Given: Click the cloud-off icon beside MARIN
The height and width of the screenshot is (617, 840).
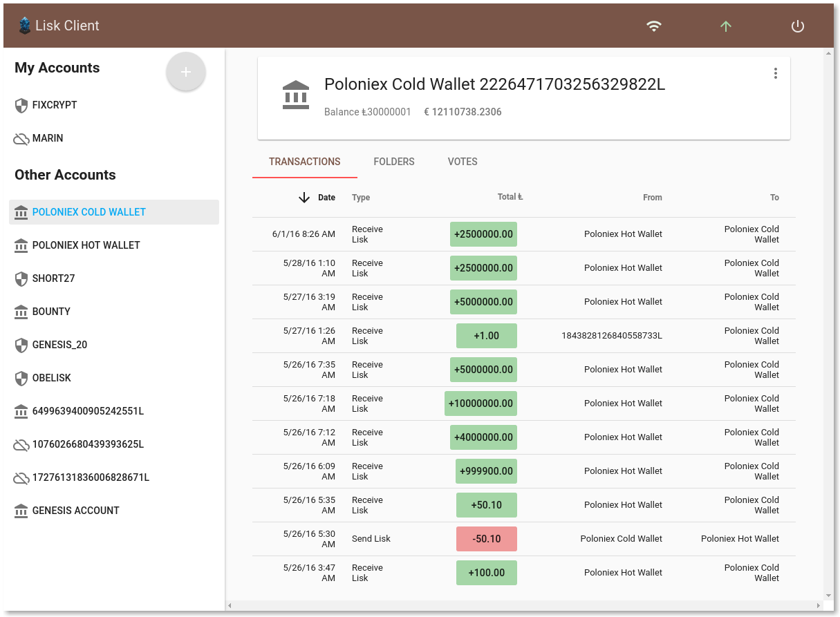Looking at the screenshot, I should [21, 139].
